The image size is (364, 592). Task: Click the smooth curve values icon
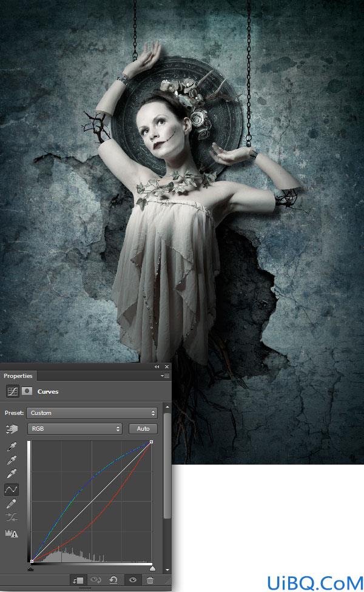(x=12, y=517)
